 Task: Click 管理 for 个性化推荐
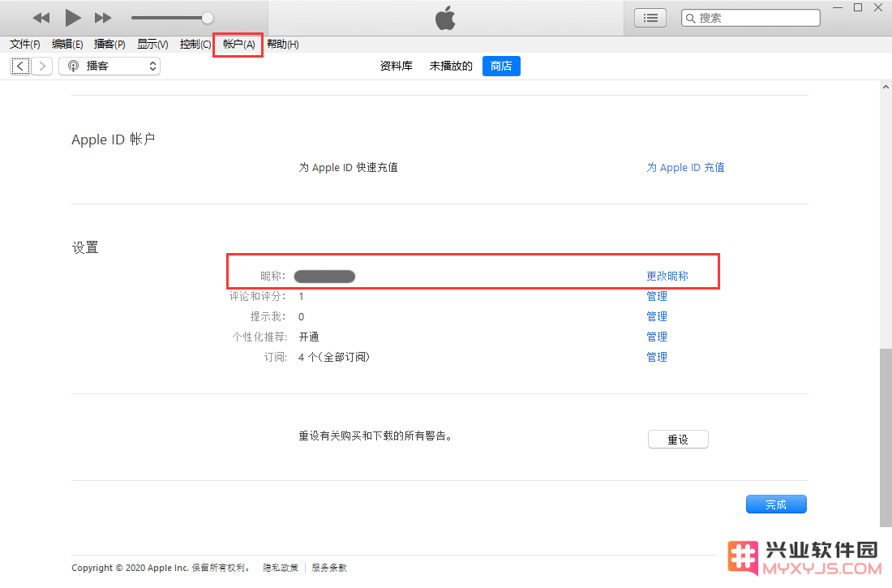(657, 337)
